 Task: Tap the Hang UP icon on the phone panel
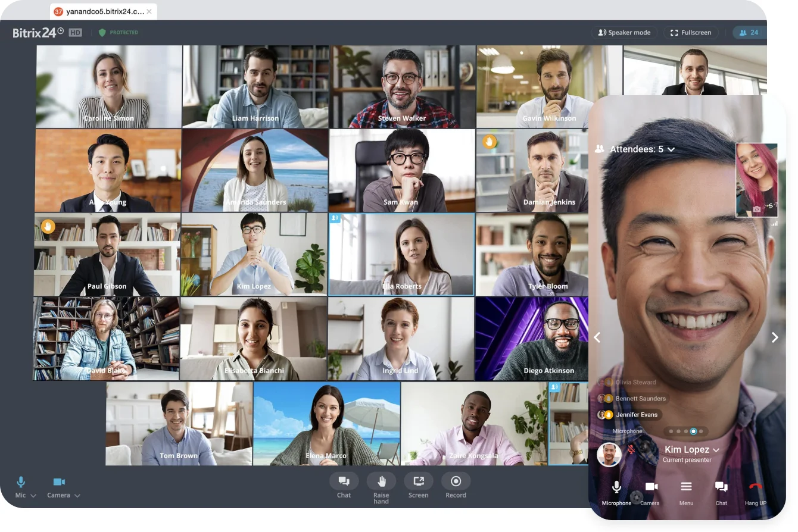point(755,486)
